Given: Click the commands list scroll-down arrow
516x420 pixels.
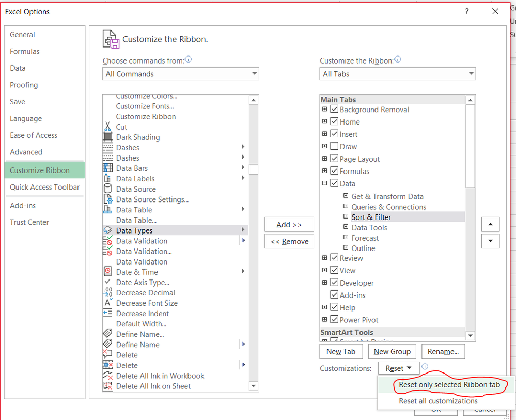Looking at the screenshot, I should pos(254,386).
